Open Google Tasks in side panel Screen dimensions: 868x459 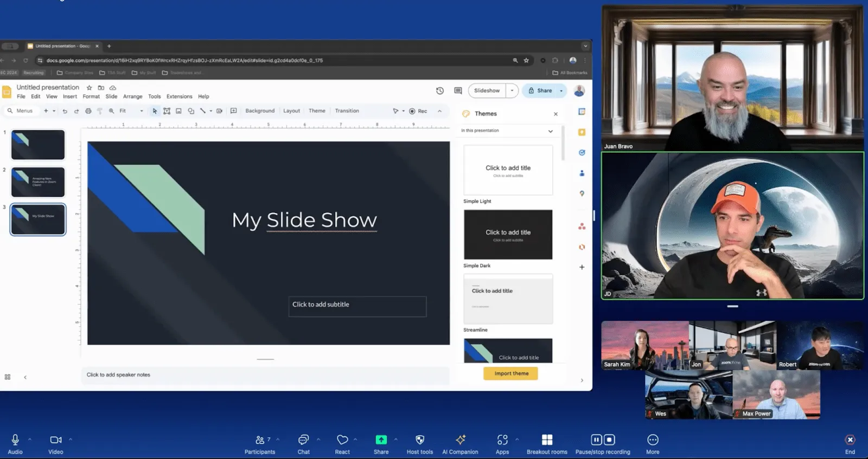point(582,153)
